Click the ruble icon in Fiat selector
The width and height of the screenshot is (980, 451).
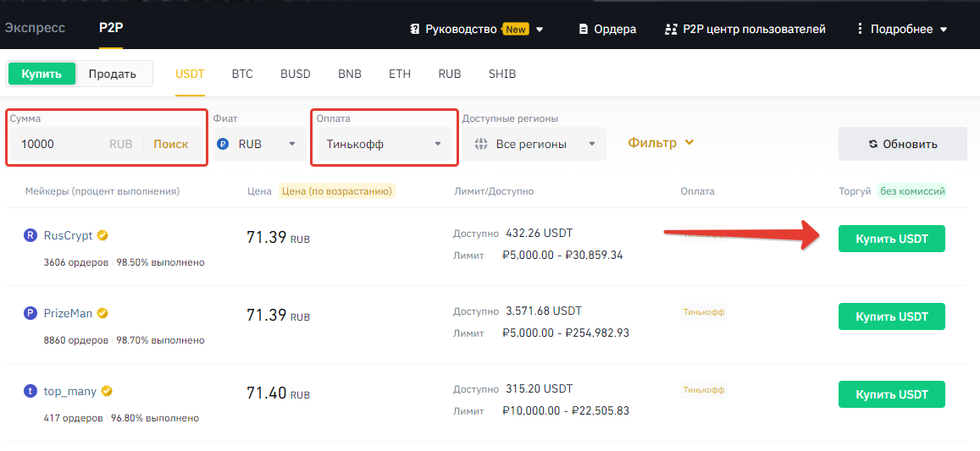point(224,144)
